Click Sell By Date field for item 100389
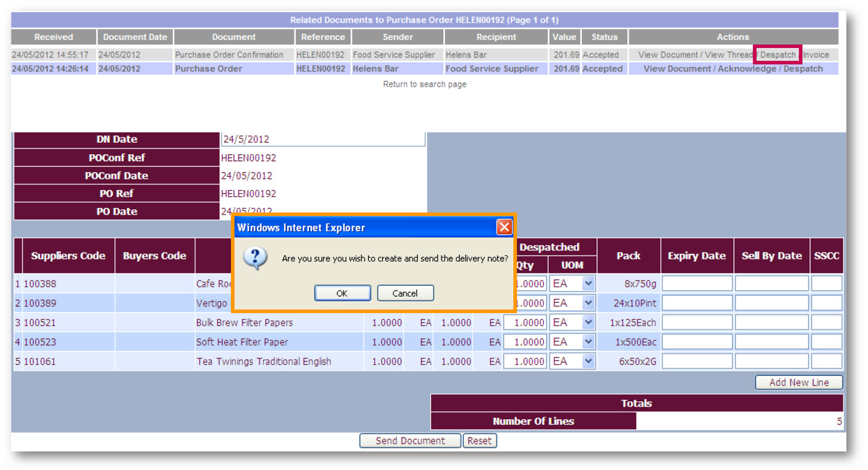The height and width of the screenshot is (470, 868). [x=772, y=303]
